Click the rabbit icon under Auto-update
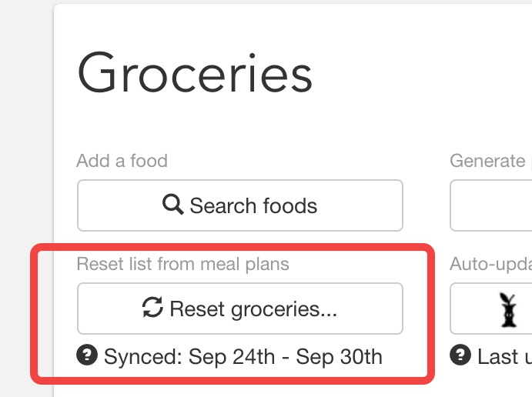Viewport: 532px width, 397px height. tap(508, 310)
